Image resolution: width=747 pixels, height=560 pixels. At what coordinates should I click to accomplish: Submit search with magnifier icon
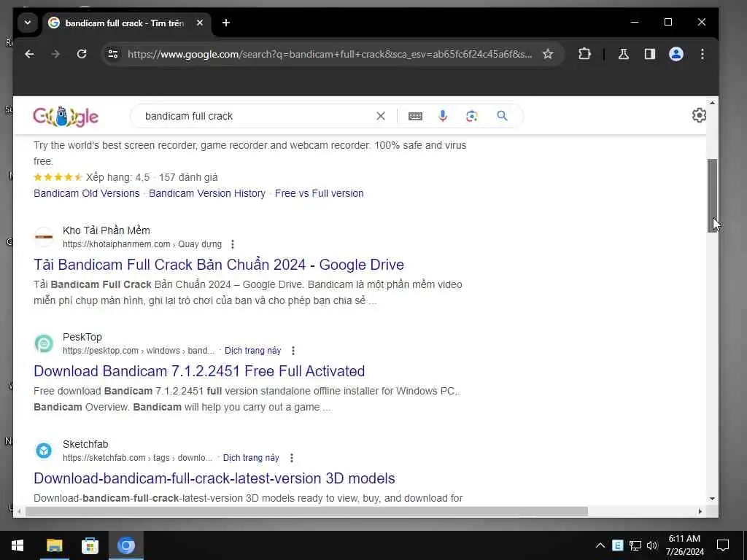point(502,116)
